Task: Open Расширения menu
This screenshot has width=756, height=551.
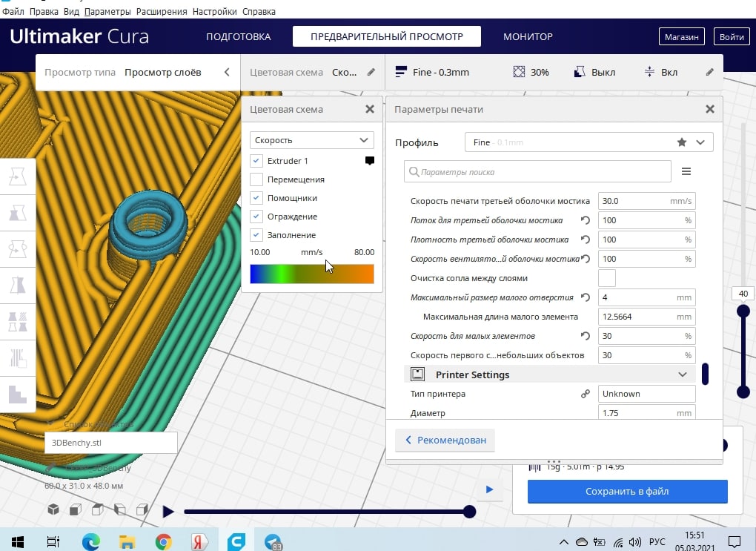Action: pos(162,12)
